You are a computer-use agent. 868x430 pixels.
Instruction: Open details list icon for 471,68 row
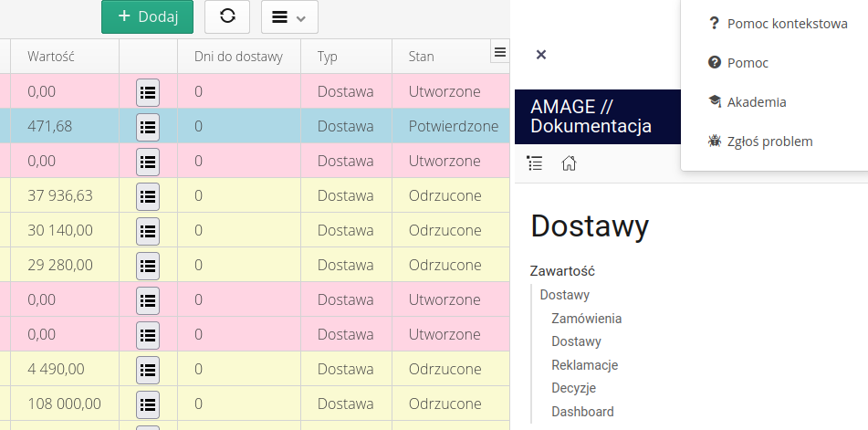click(x=148, y=126)
